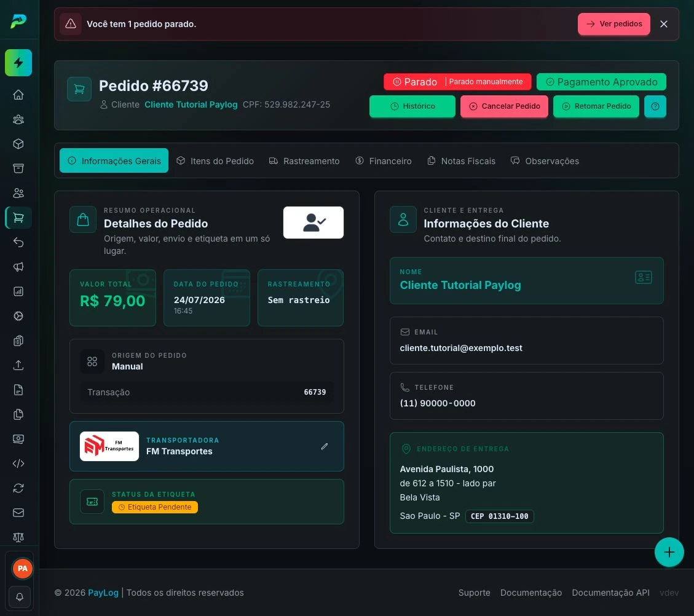Click the user-check assign button

pyautogui.click(x=313, y=223)
